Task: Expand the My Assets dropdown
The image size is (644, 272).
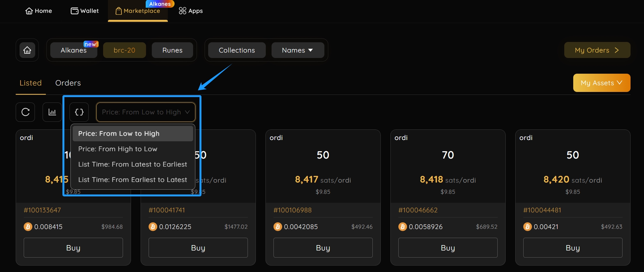Action: (x=601, y=83)
